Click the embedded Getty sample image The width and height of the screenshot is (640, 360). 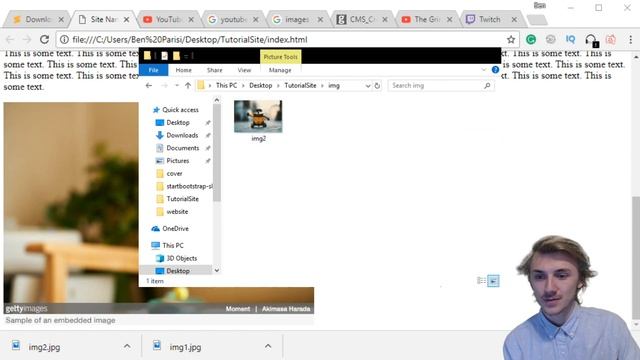coord(159,208)
